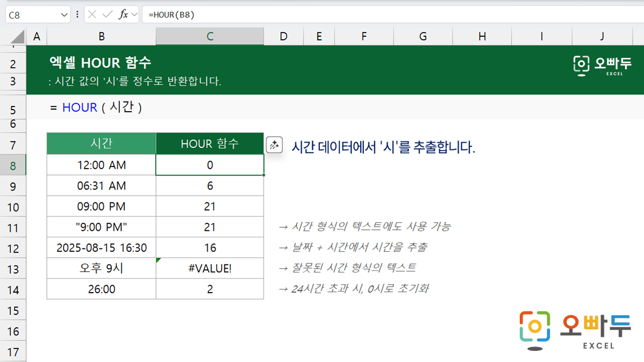The height and width of the screenshot is (362, 644).
Task: Select cell with 2025-08-15 16:30
Action: [102, 248]
